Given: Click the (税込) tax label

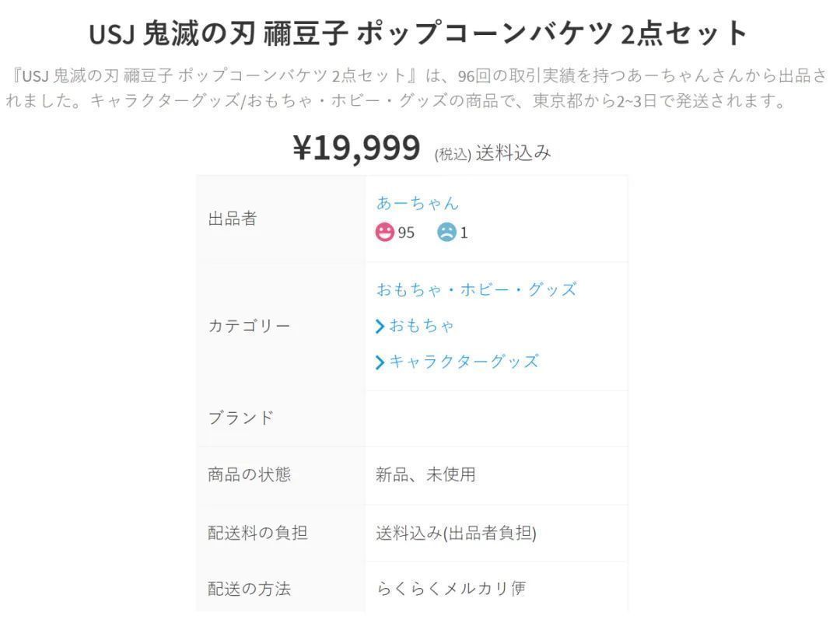Looking at the screenshot, I should tap(453, 154).
